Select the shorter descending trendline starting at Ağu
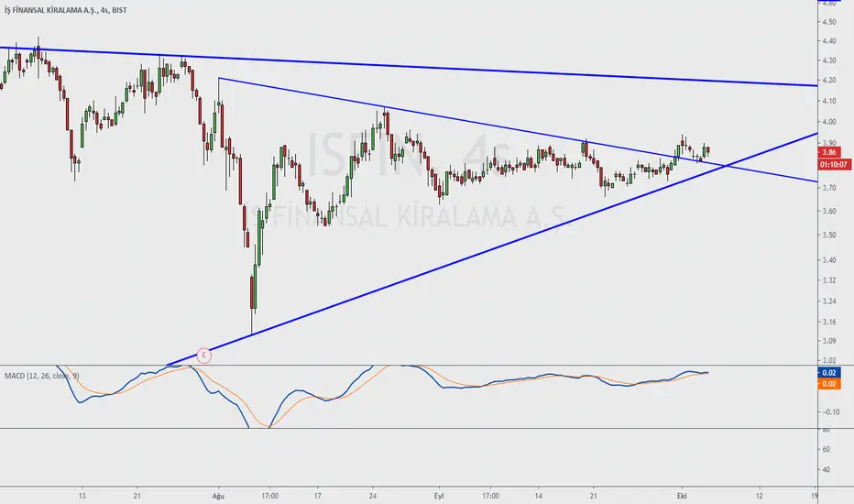854x504 pixels. pos(518,130)
